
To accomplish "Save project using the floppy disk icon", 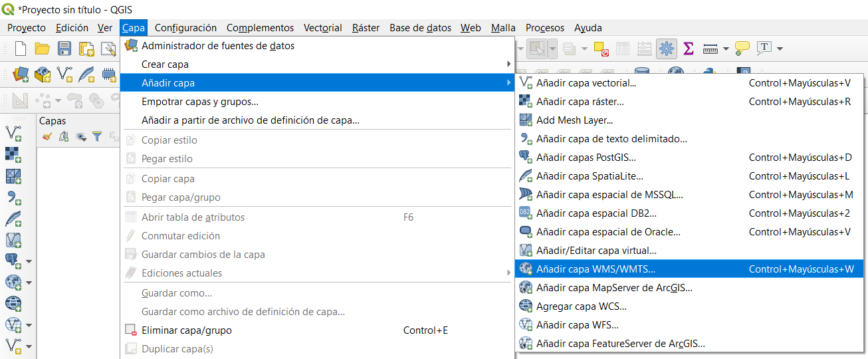I will (64, 49).
